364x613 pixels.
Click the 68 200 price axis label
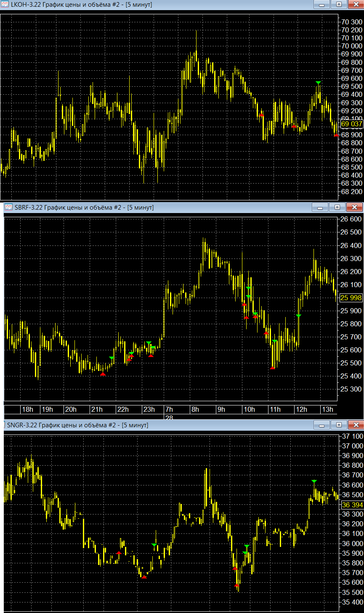pyautogui.click(x=352, y=192)
